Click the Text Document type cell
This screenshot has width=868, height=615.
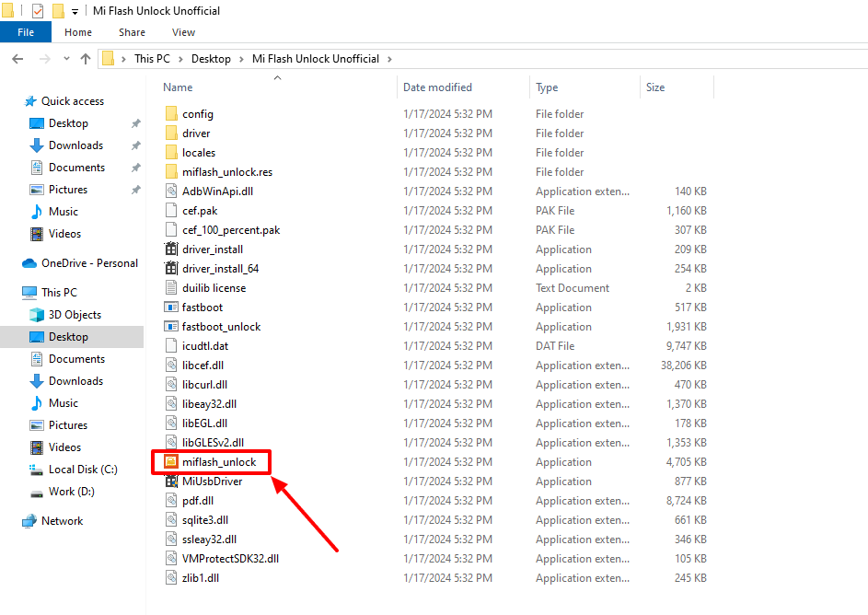point(573,288)
